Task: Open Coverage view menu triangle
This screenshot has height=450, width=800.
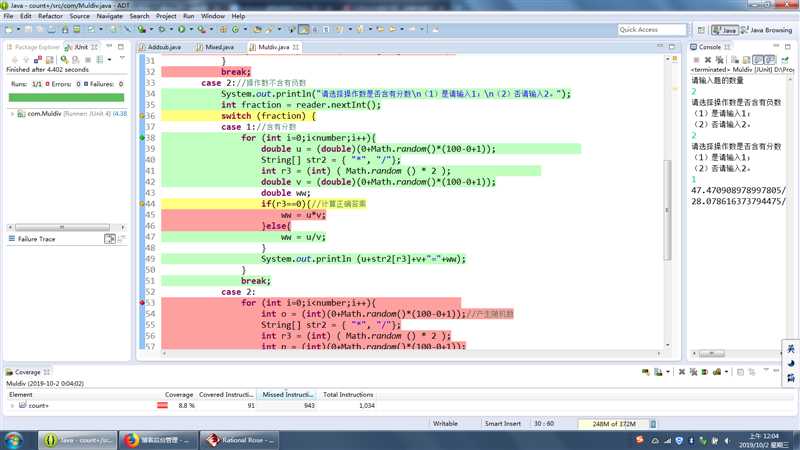Action: click(x=766, y=371)
